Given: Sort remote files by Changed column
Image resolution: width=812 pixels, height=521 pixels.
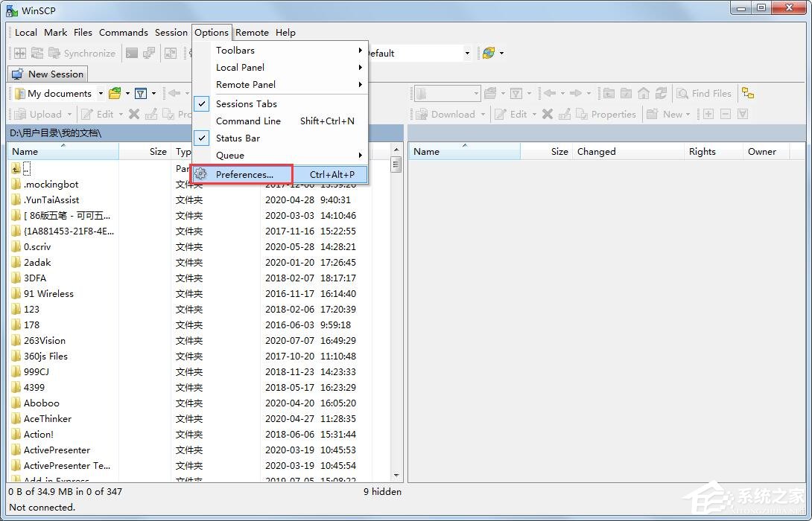Looking at the screenshot, I should (596, 151).
